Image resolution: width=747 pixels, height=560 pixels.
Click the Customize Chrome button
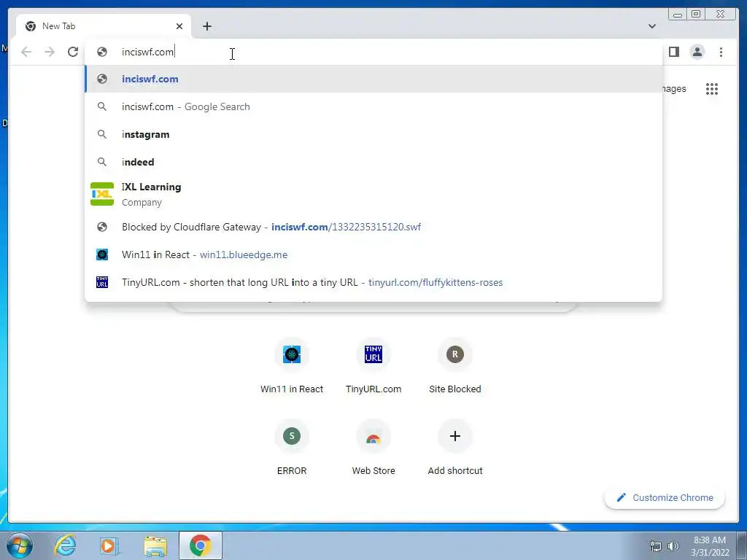(665, 497)
